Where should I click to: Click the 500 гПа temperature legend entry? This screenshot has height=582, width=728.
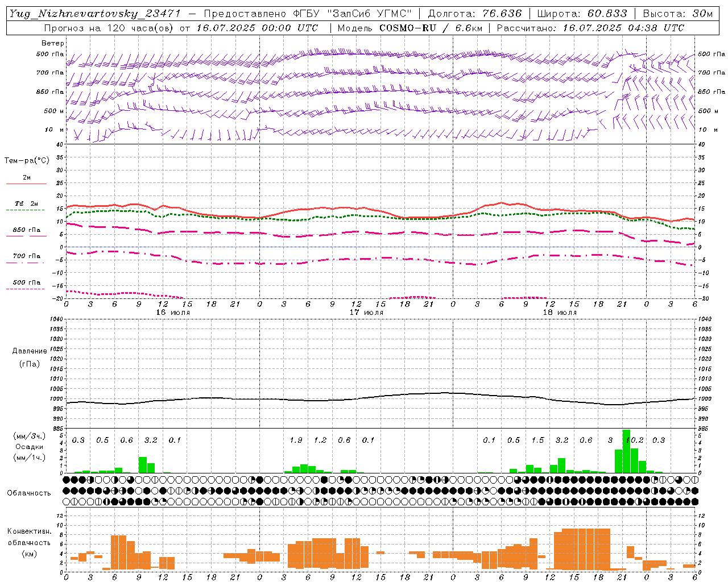pyautogui.click(x=27, y=282)
